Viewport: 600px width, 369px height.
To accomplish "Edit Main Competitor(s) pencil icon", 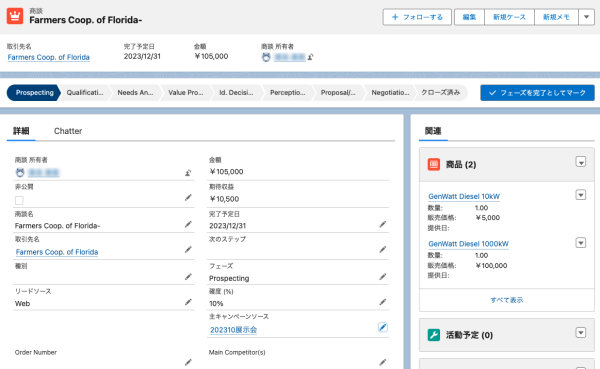I will click(383, 362).
